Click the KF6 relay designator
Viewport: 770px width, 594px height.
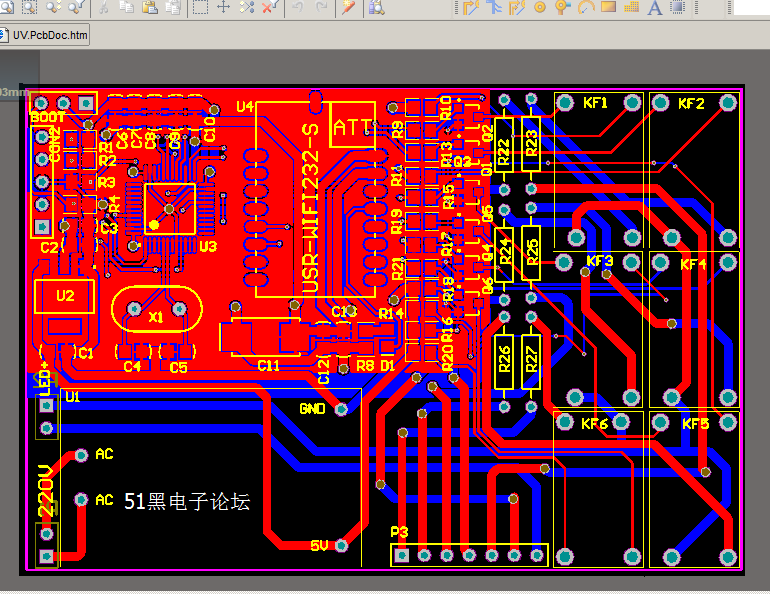[595, 424]
